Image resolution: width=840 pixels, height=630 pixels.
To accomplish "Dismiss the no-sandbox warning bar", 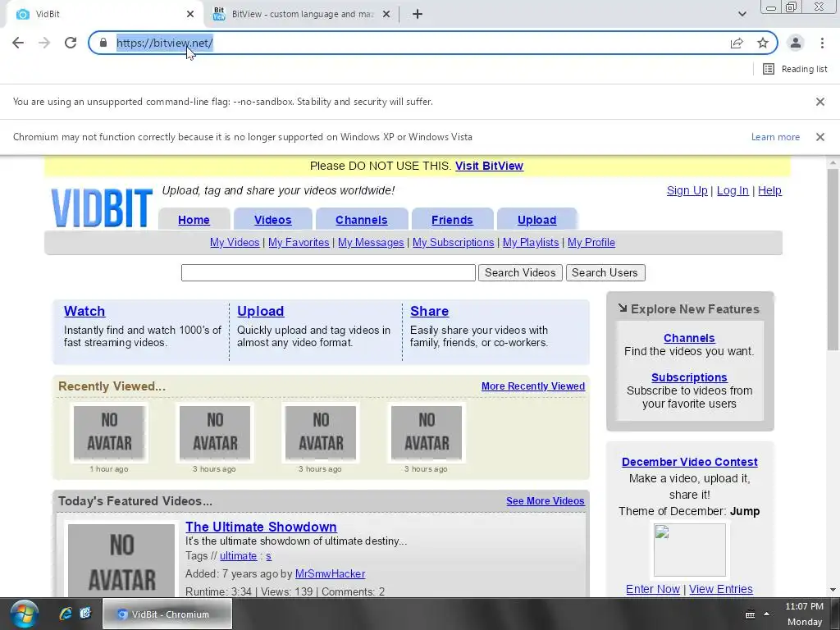I will 819,102.
